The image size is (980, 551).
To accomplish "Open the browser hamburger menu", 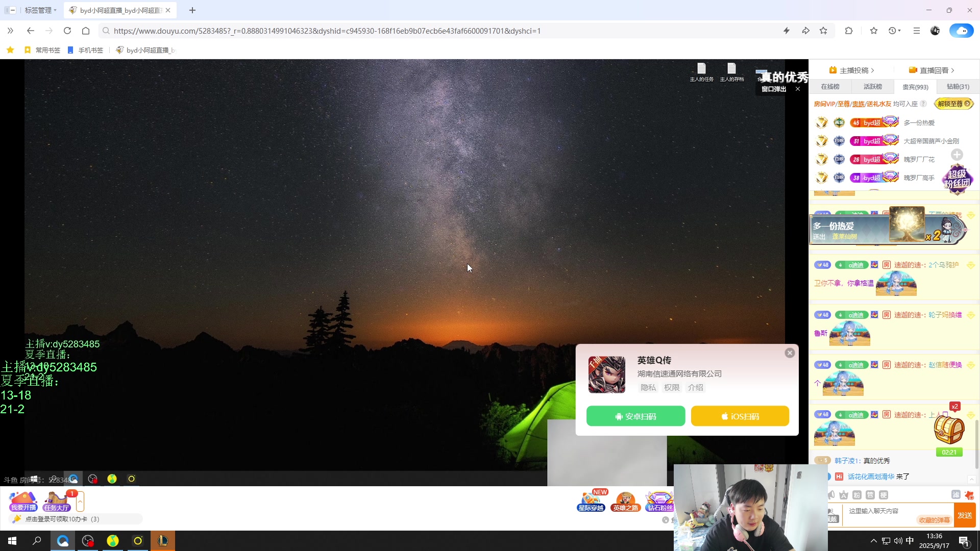I will pyautogui.click(x=916, y=31).
